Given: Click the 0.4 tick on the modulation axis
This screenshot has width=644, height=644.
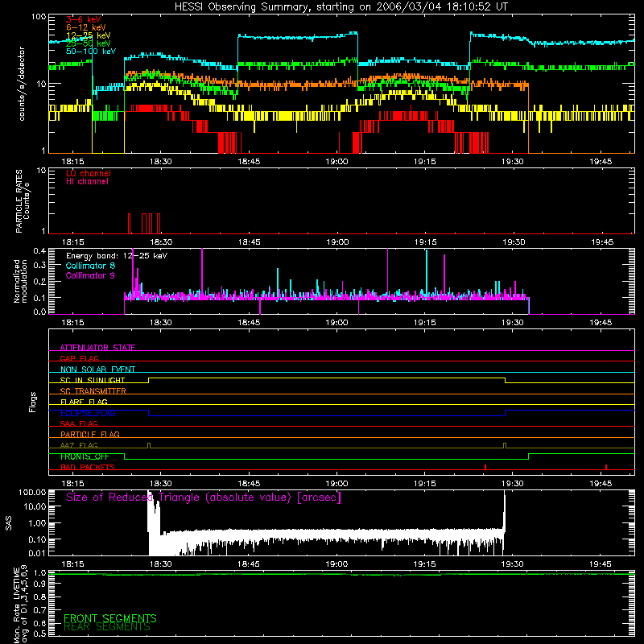Looking at the screenshot, I should 39,250.
